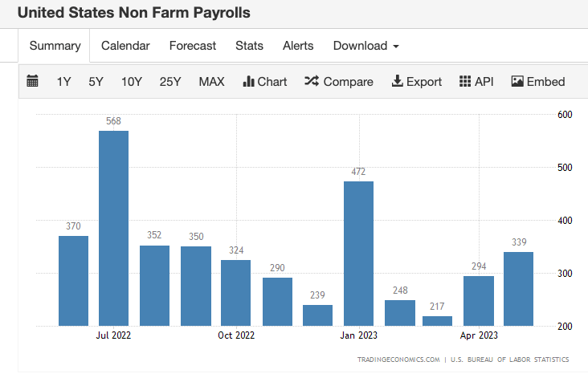Show MAX historical range

click(x=211, y=81)
